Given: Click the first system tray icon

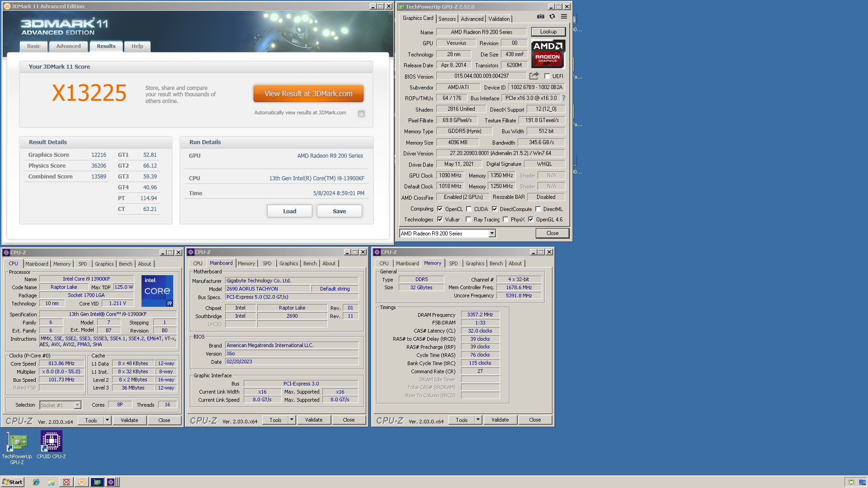Looking at the screenshot, I should click(851, 482).
